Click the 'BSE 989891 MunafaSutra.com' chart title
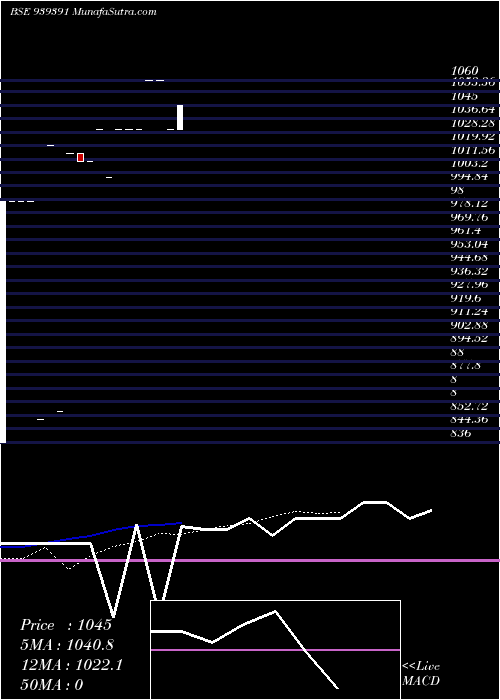The height and width of the screenshot is (700, 500). point(83,12)
